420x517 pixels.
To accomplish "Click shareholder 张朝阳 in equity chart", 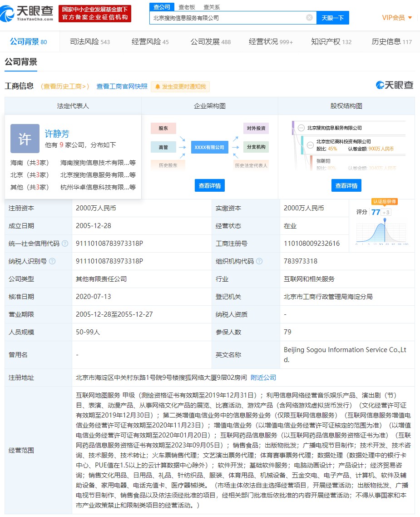I will point(323,161).
